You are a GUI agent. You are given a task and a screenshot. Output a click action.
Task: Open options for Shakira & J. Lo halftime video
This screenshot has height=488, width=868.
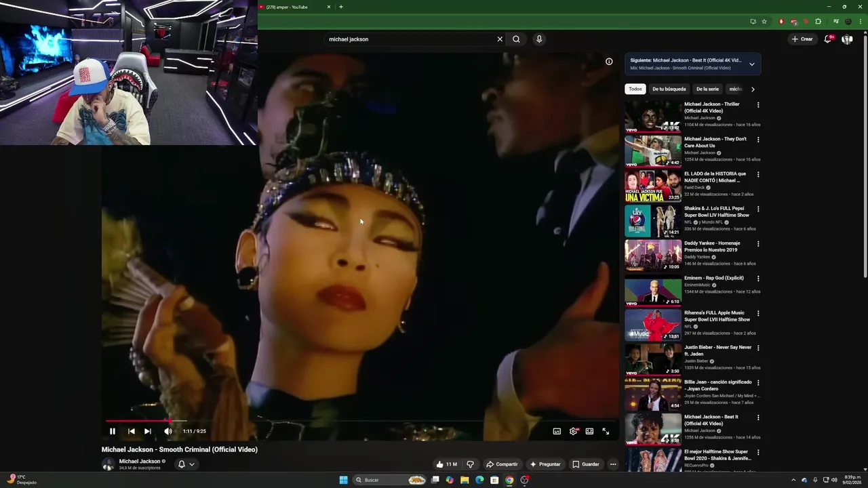pos(758,209)
